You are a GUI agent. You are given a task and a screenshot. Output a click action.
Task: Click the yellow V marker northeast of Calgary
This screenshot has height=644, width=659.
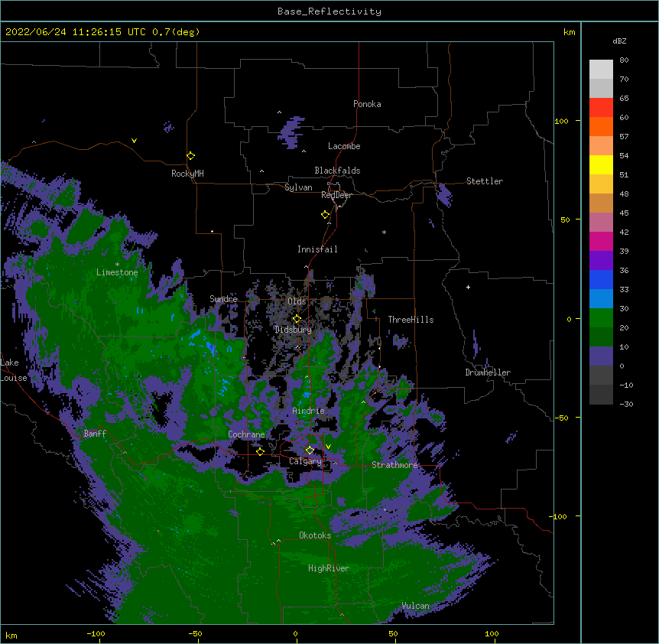(x=328, y=447)
